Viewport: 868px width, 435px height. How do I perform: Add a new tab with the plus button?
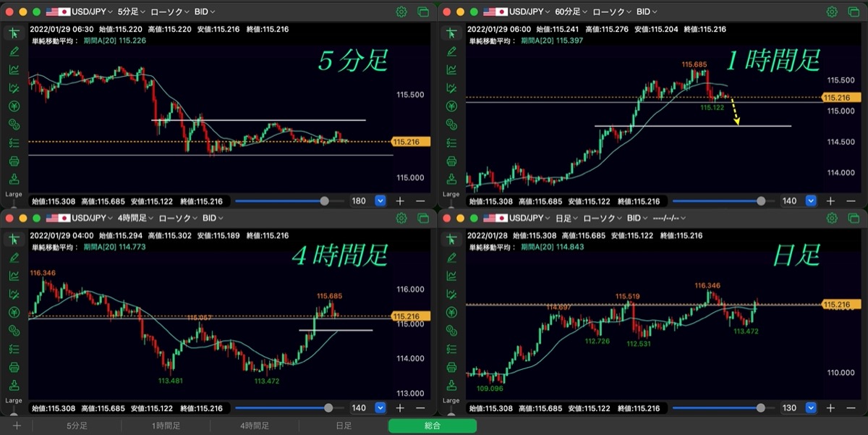(x=17, y=426)
